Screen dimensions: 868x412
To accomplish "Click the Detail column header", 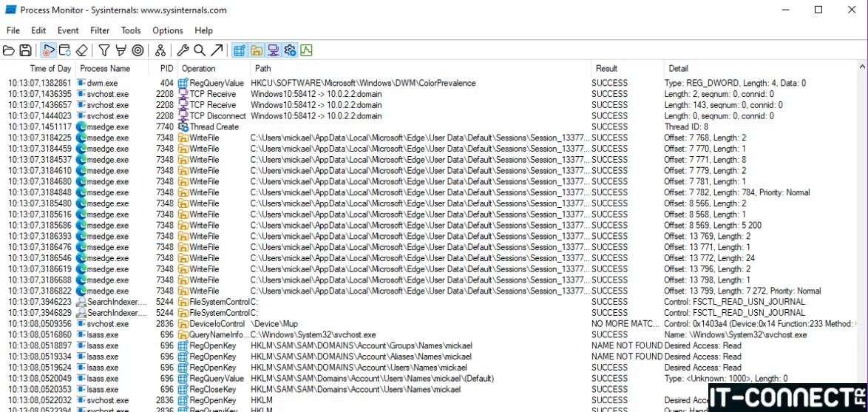I will click(x=760, y=69).
